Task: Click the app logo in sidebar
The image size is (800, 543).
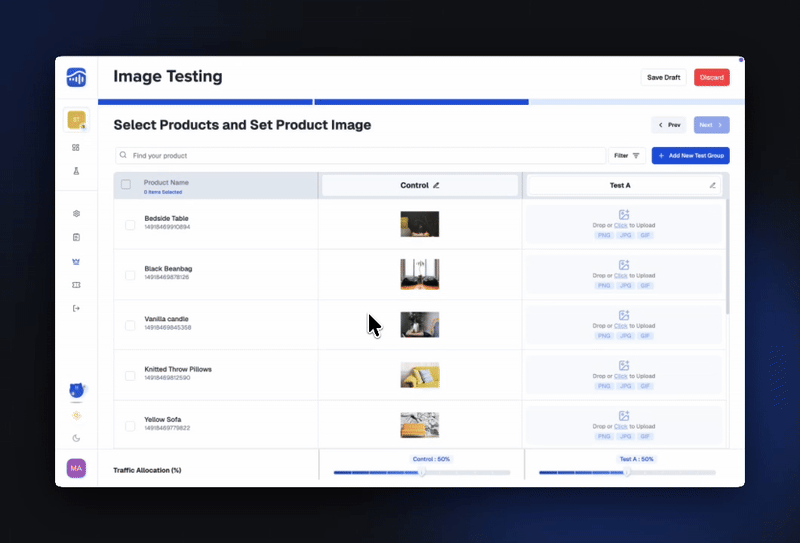Action: click(76, 78)
